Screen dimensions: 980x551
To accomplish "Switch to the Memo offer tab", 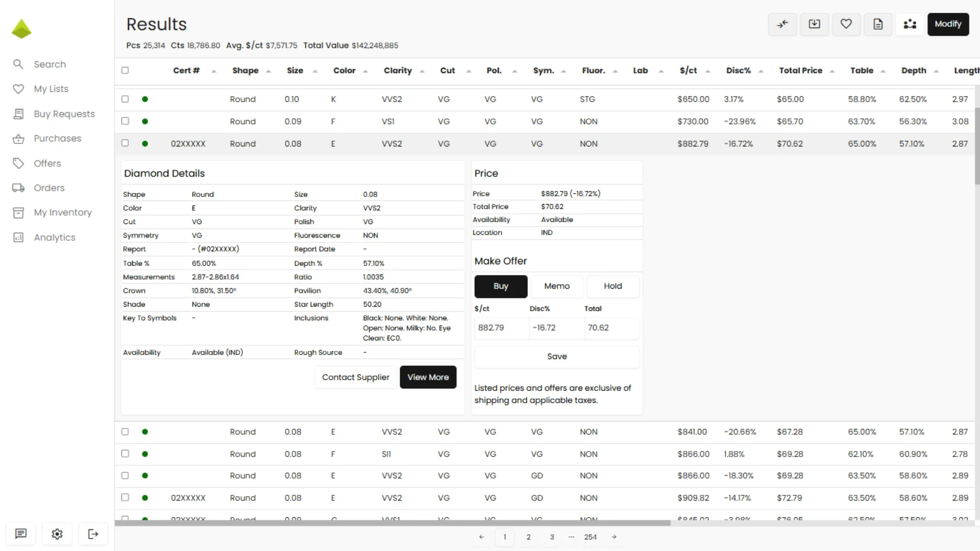I will tap(556, 286).
